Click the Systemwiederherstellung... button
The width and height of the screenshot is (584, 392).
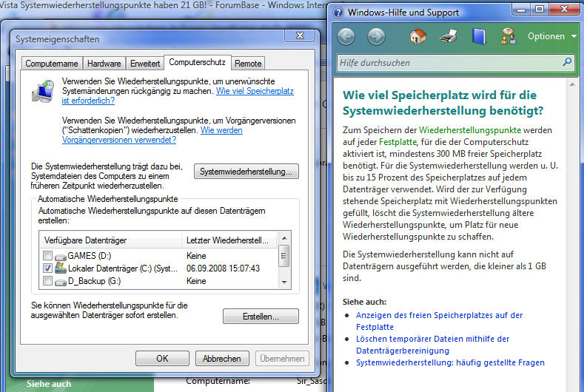(x=246, y=172)
